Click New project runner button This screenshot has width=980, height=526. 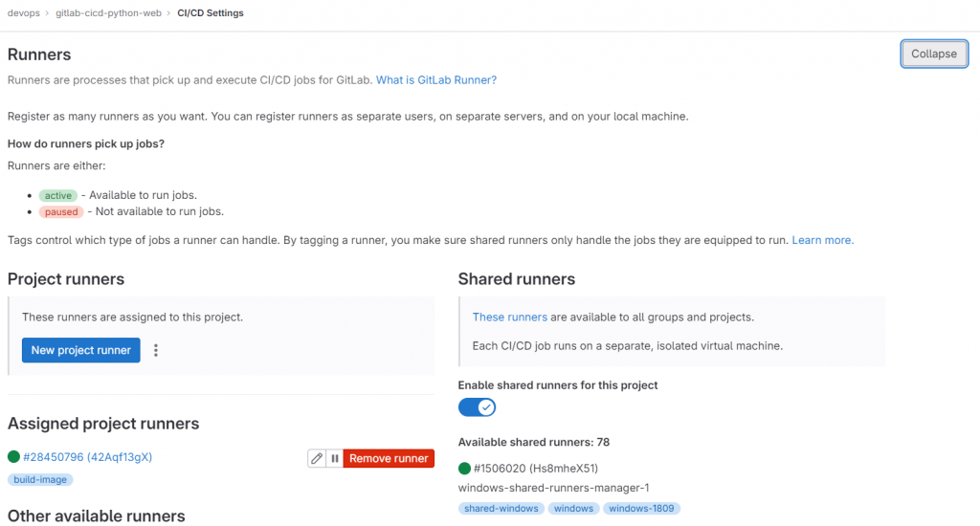pos(80,350)
